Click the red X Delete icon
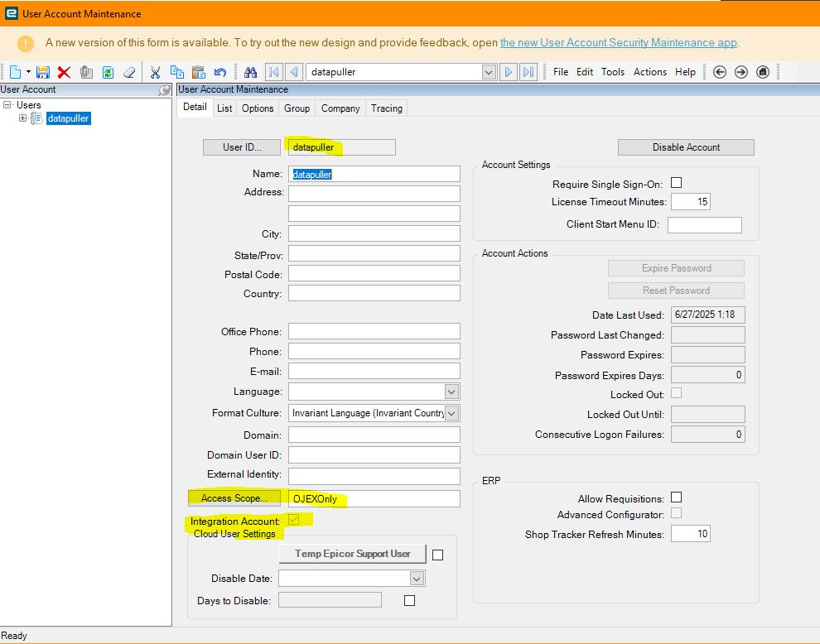Screen dimensions: 820x644 (64, 72)
